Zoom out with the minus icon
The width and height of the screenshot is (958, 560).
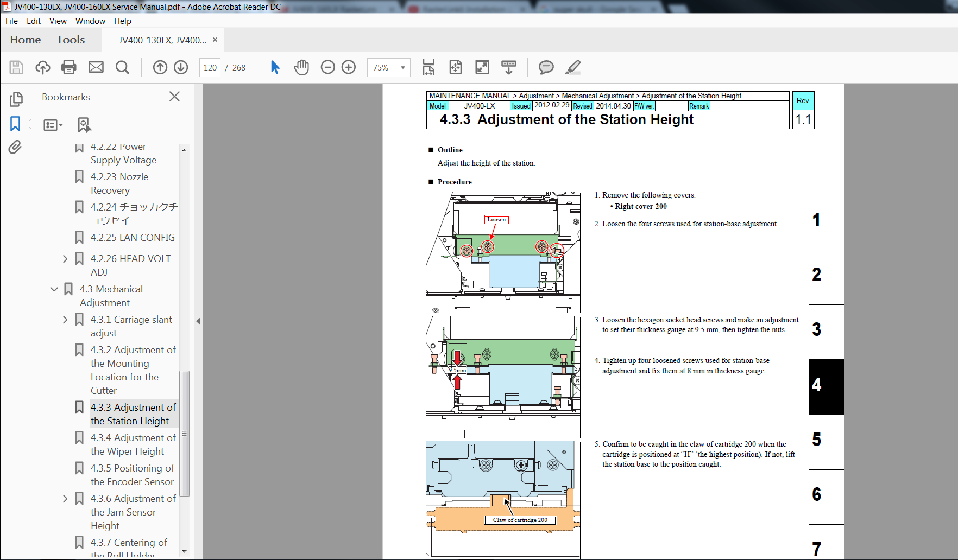(x=328, y=67)
